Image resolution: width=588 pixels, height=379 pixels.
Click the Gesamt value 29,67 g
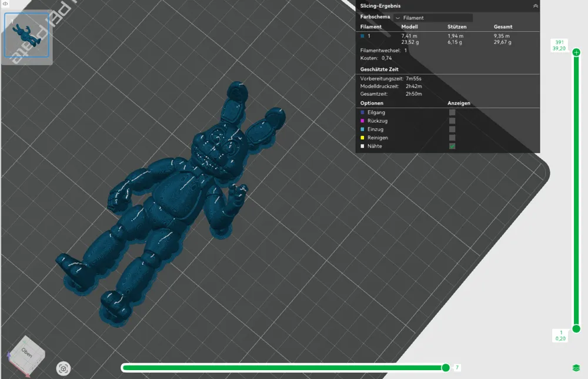coord(503,42)
